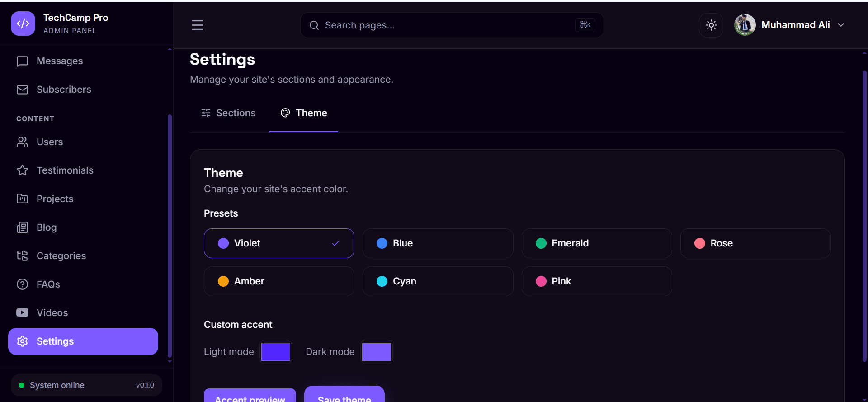Click the 'System online' status text
Screen dimensions: 868x402
tap(57, 385)
